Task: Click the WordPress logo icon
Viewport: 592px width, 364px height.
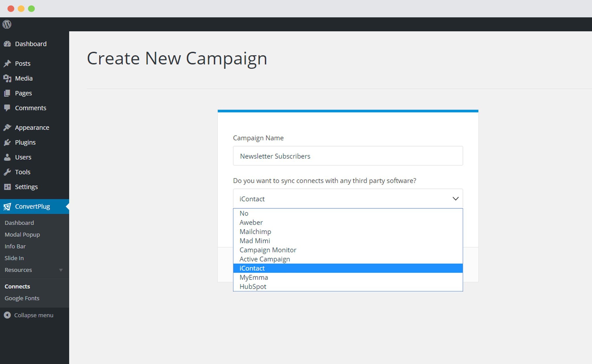Action: pos(7,24)
